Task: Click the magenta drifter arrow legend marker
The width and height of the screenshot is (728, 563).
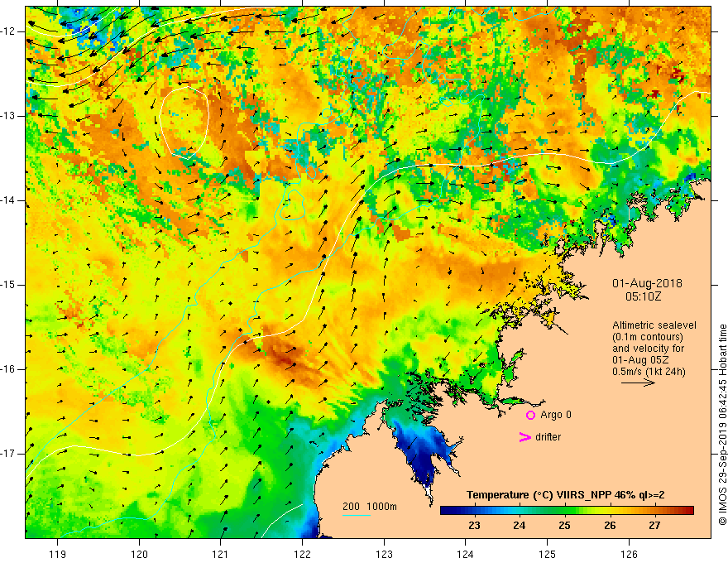Action: point(524,437)
